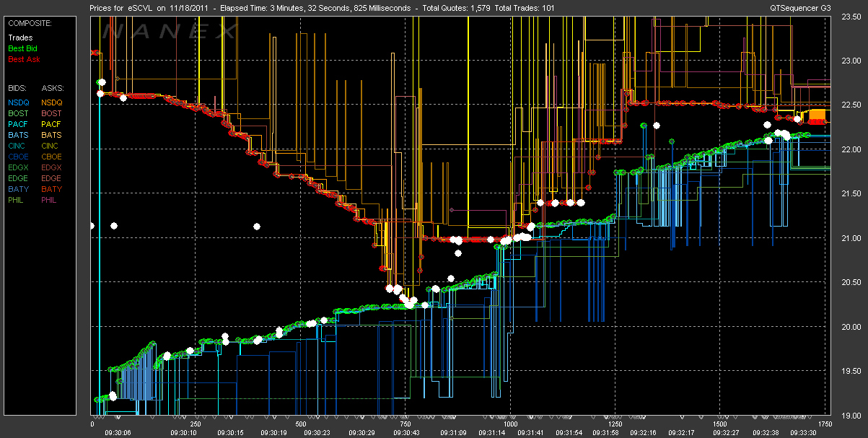Click the 09:31:09 time axis label
This screenshot has height=438, width=868.
(x=452, y=432)
